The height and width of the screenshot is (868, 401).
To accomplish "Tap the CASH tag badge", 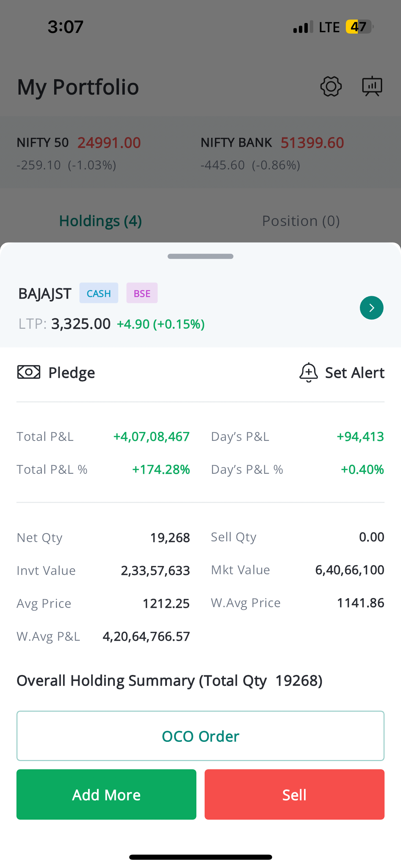I will point(99,293).
